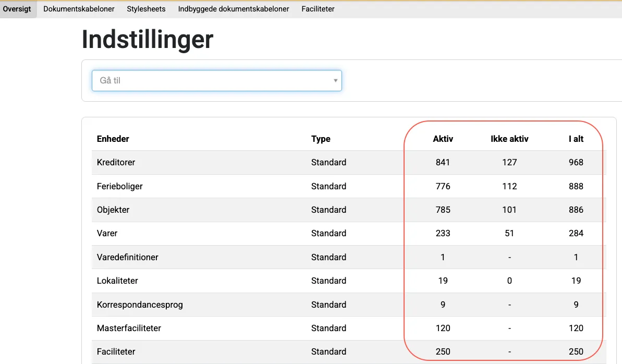The image size is (622, 364).
Task: Click the Varer unit name
Action: tap(107, 233)
